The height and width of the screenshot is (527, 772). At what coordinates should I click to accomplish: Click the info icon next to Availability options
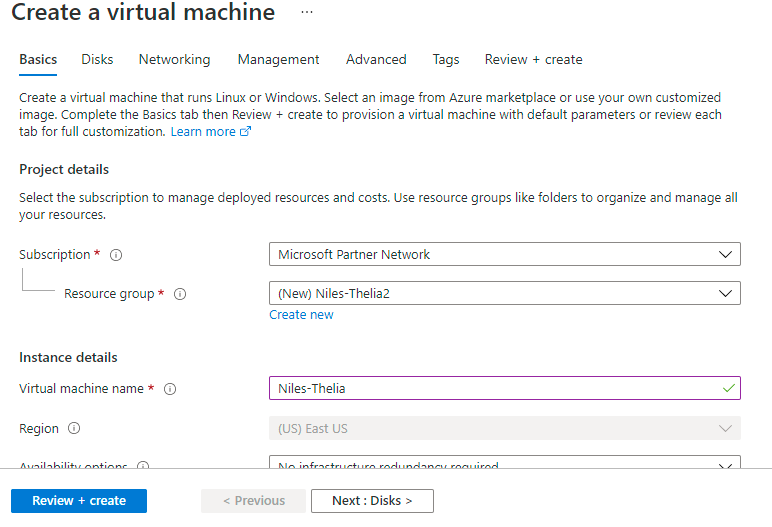[x=143, y=466]
